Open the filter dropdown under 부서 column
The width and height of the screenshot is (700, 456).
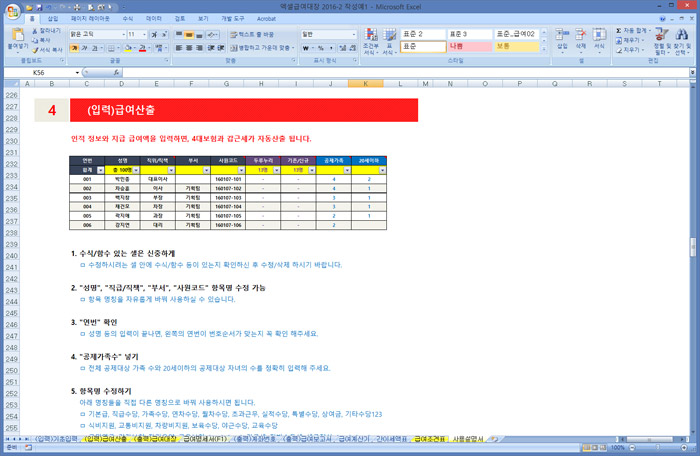coord(206,170)
